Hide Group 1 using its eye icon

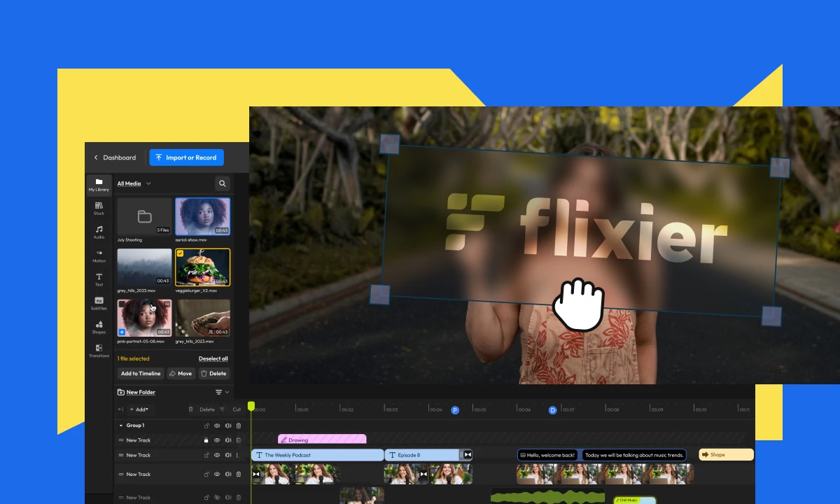tap(217, 426)
